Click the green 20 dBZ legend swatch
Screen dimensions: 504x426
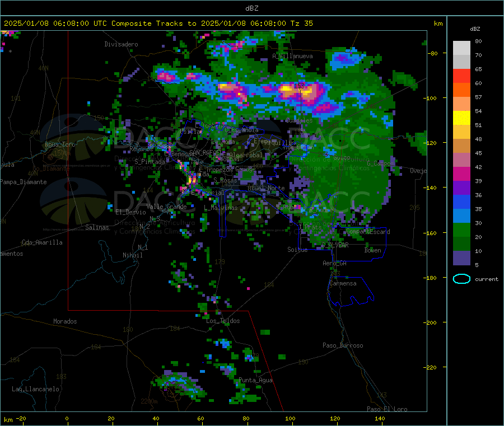pos(461,230)
